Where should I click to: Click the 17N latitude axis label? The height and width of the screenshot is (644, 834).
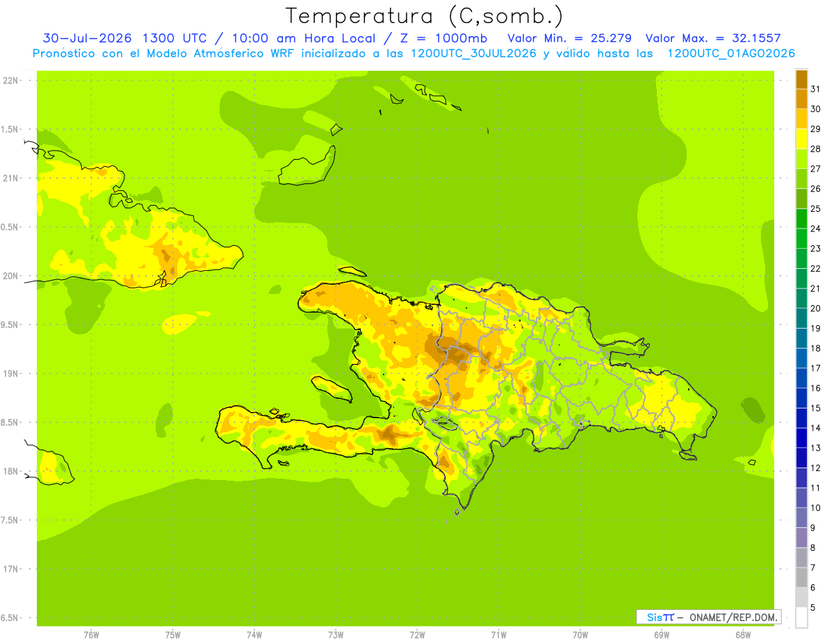11,568
